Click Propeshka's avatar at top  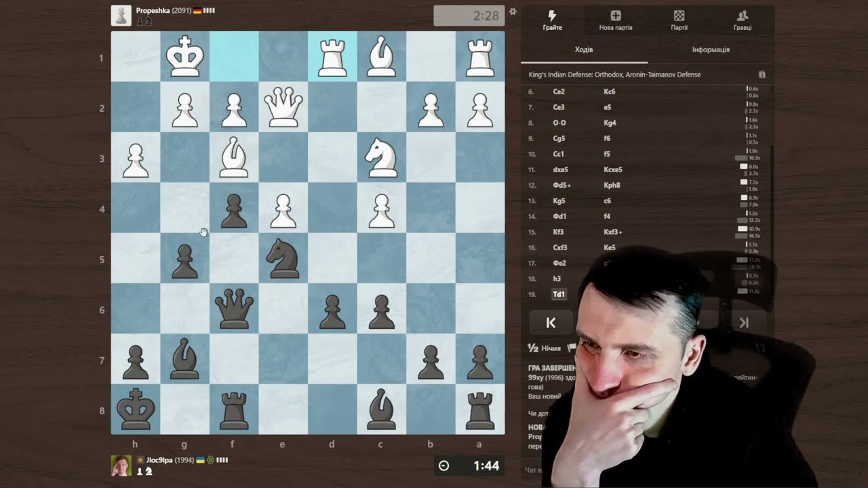coord(121,16)
